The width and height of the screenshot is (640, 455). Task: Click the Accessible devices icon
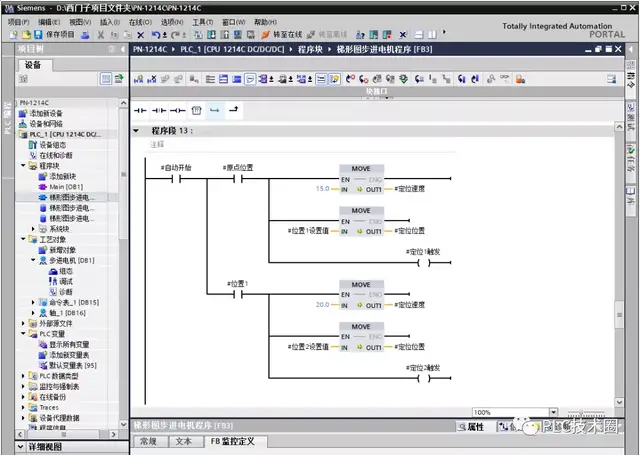[360, 35]
